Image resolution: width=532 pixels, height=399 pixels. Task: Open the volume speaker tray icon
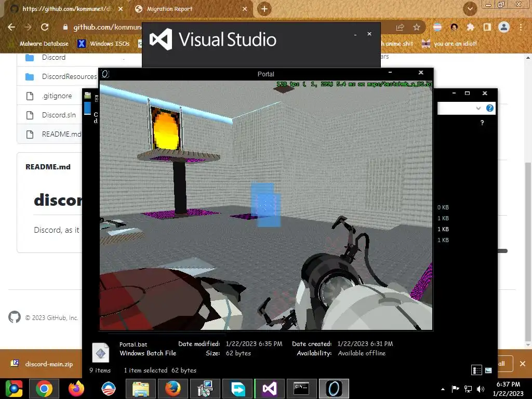point(481,389)
